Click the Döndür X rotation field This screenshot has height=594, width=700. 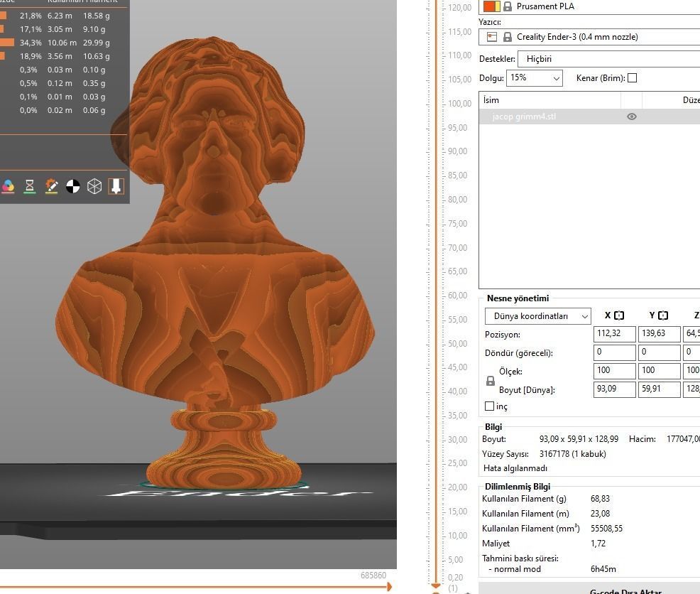[x=614, y=352]
